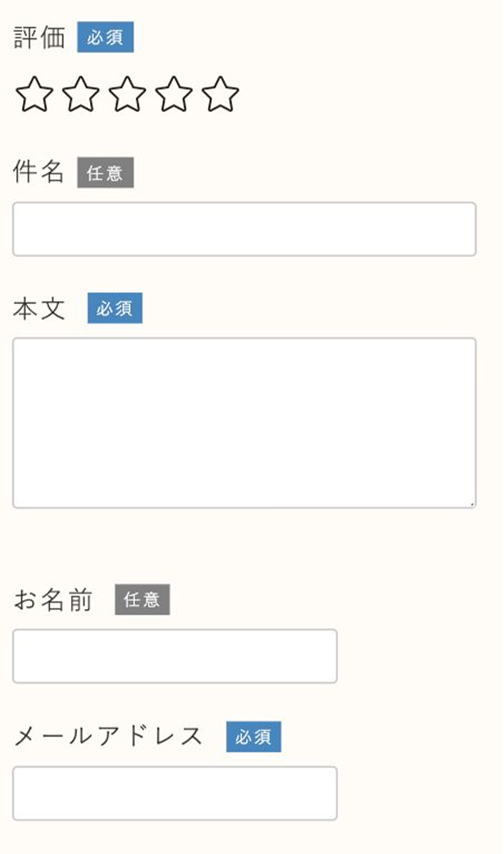This screenshot has height=854, width=504.
Task: Focus the お名前 name input box
Action: coord(174,656)
